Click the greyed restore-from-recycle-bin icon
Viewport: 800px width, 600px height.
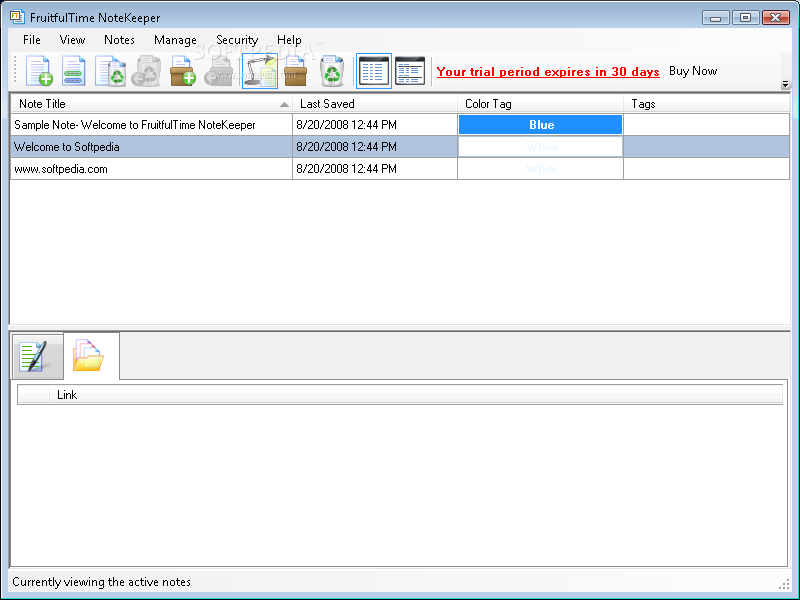click(x=147, y=71)
